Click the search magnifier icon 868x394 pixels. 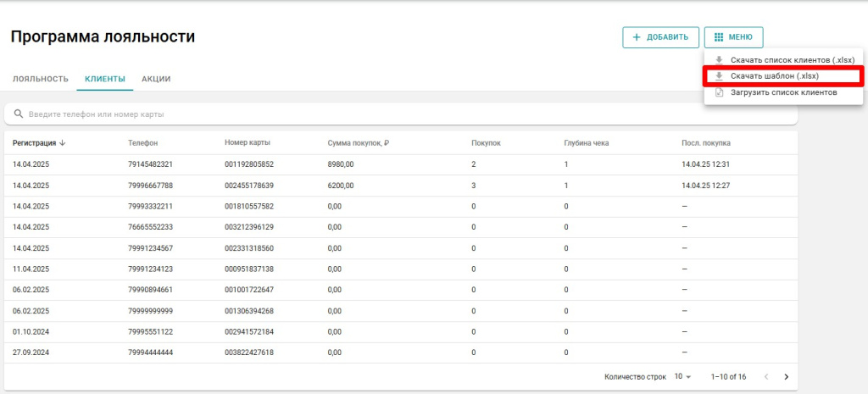point(19,114)
